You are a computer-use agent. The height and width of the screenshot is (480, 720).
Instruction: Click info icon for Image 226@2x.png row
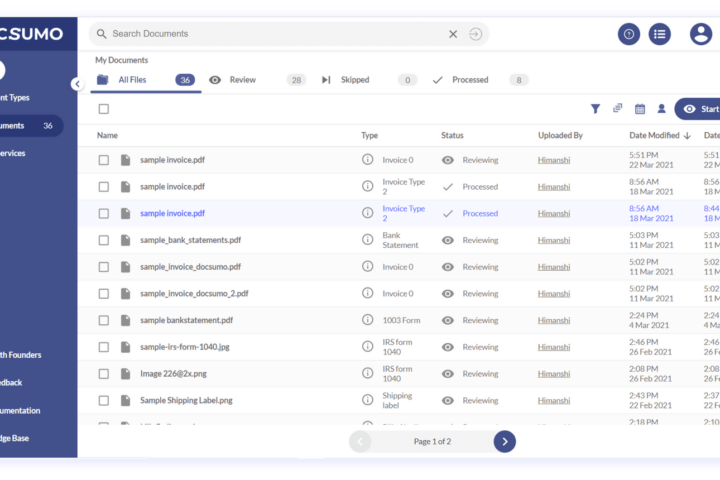(367, 373)
